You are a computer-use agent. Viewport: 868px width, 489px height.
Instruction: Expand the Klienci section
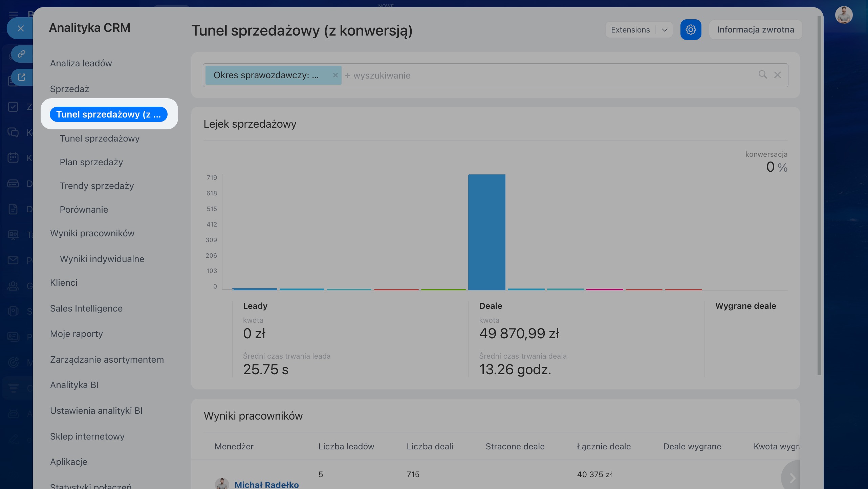pos(64,283)
